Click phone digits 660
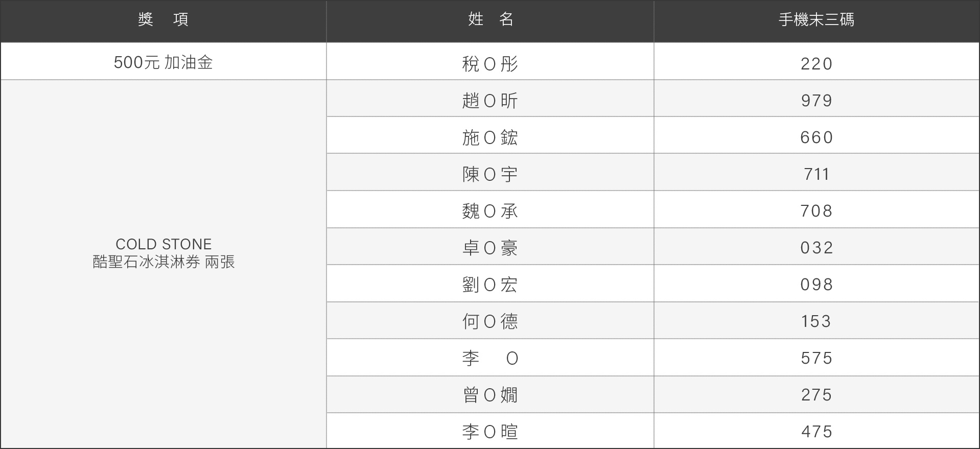This screenshot has width=980, height=449. [x=816, y=137]
